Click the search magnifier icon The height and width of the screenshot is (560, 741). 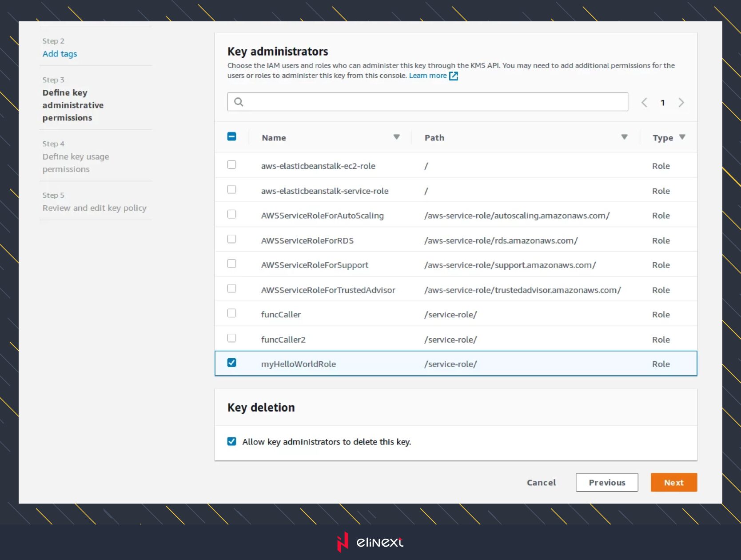click(239, 102)
